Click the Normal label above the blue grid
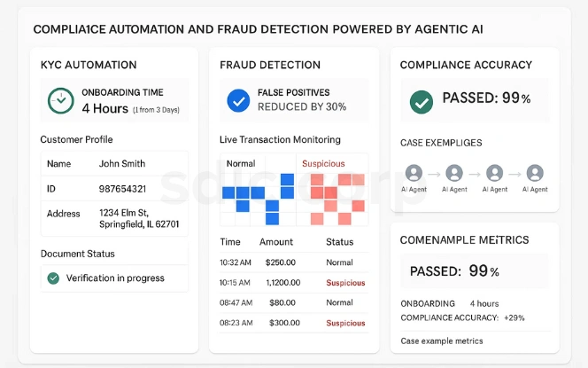 241,164
